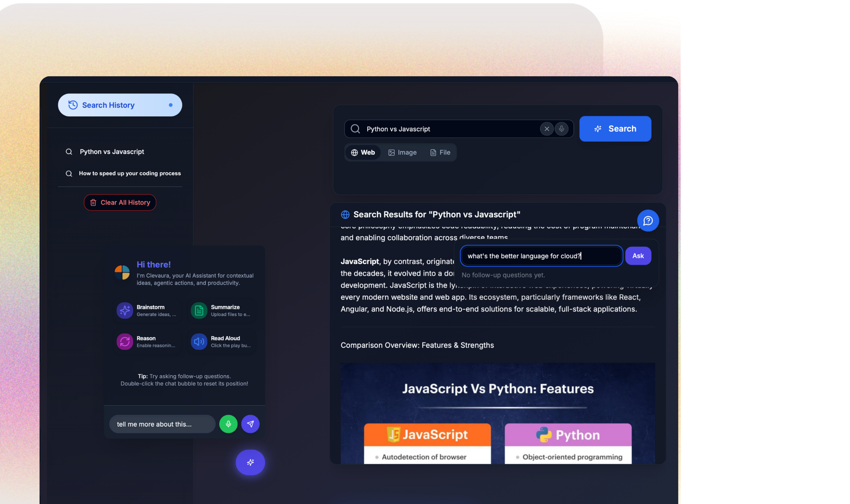
Task: Click the blue dot indicator in Search History
Action: 170,105
